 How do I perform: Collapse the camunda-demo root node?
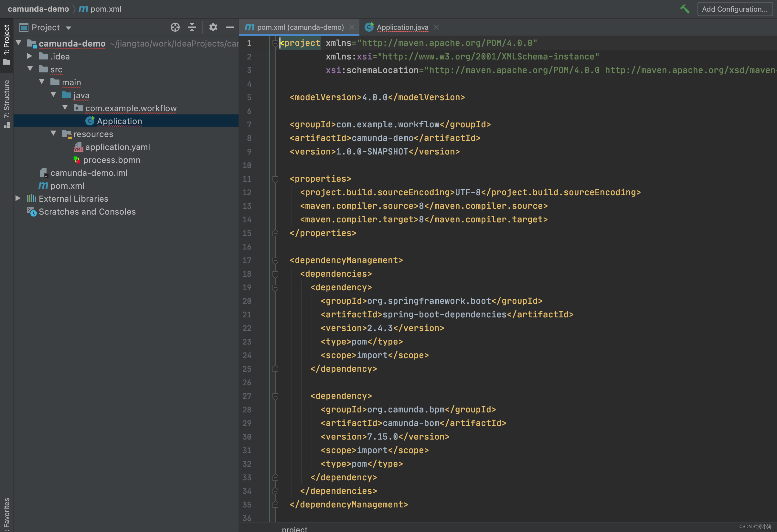(19, 43)
